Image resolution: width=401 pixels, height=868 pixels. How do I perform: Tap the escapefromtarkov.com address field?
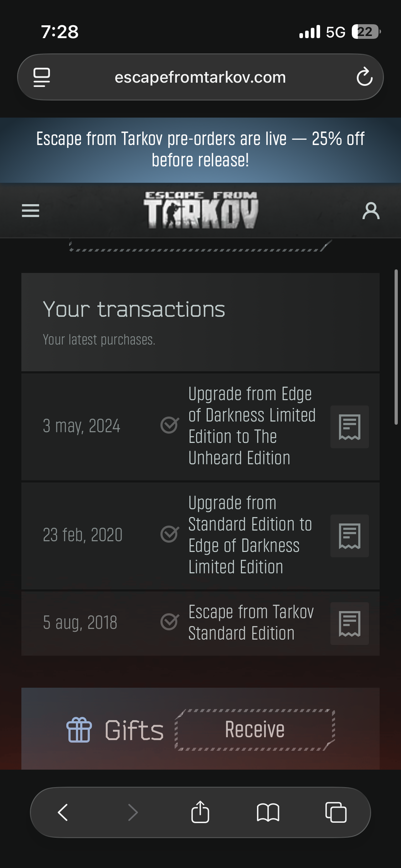(200, 77)
